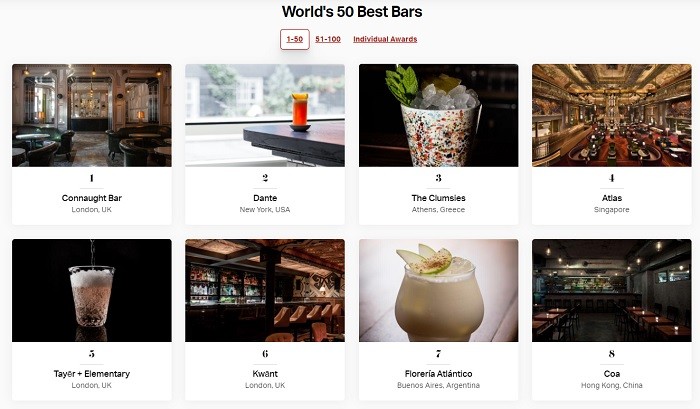View the Atlas Singapore grand hall image
Screen dimensions: 700x409
(x=612, y=115)
